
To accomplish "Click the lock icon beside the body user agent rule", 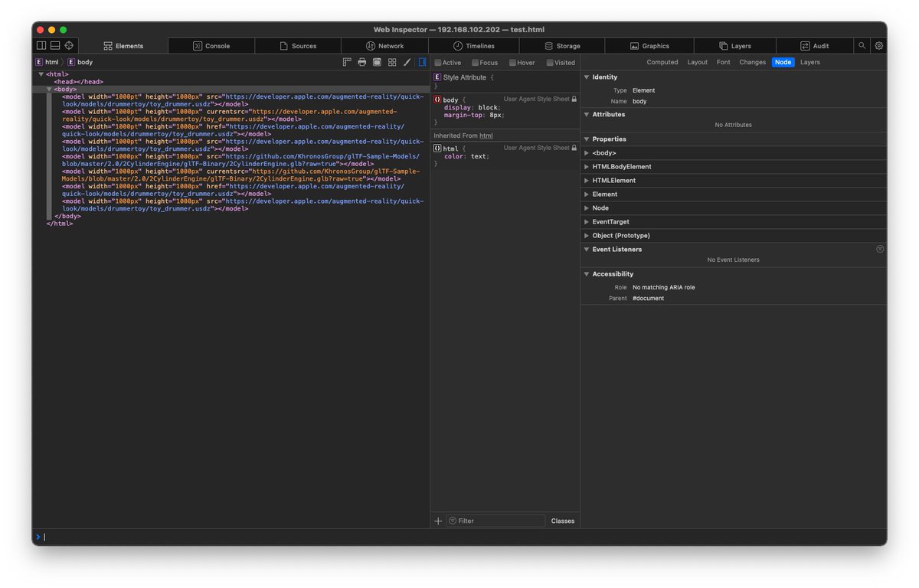I will (574, 100).
